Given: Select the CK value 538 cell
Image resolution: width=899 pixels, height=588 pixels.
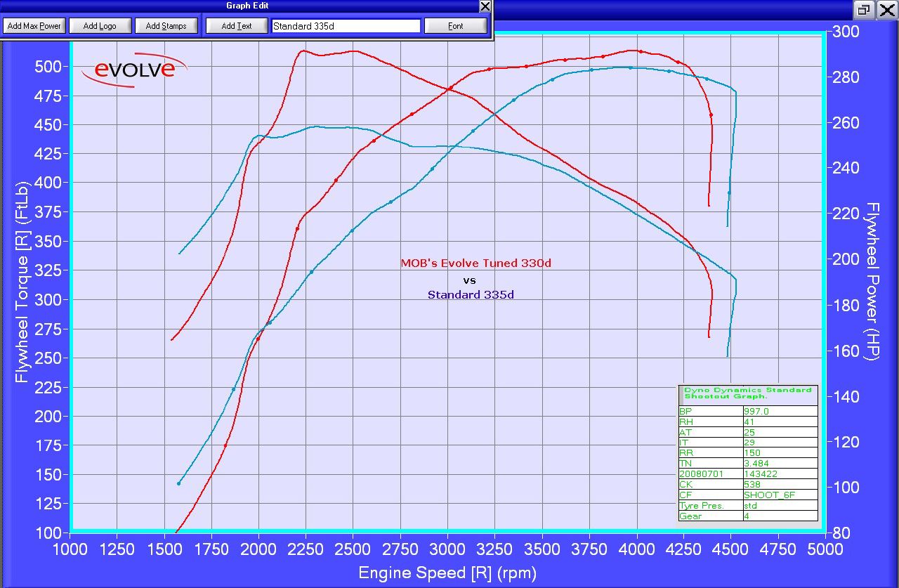Looking at the screenshot, I should tap(780, 485).
